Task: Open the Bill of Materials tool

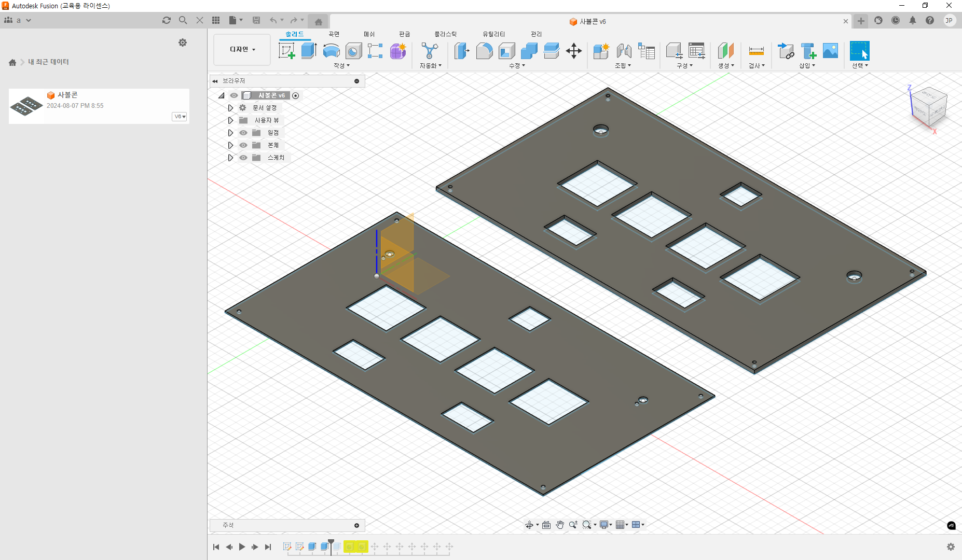Action: (x=647, y=51)
